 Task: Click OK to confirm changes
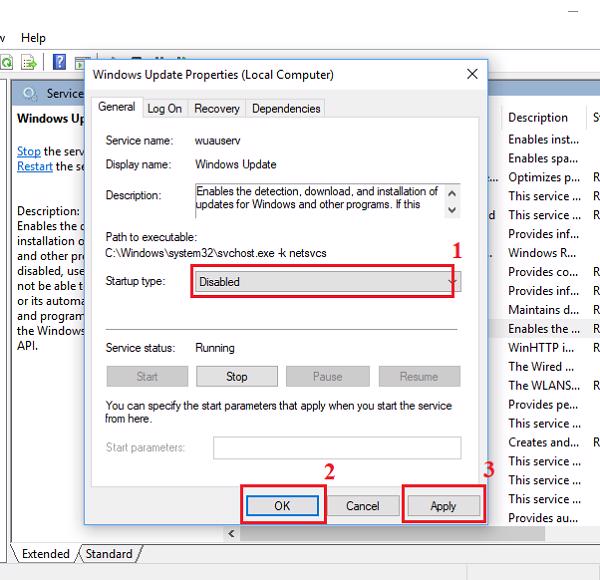[282, 506]
